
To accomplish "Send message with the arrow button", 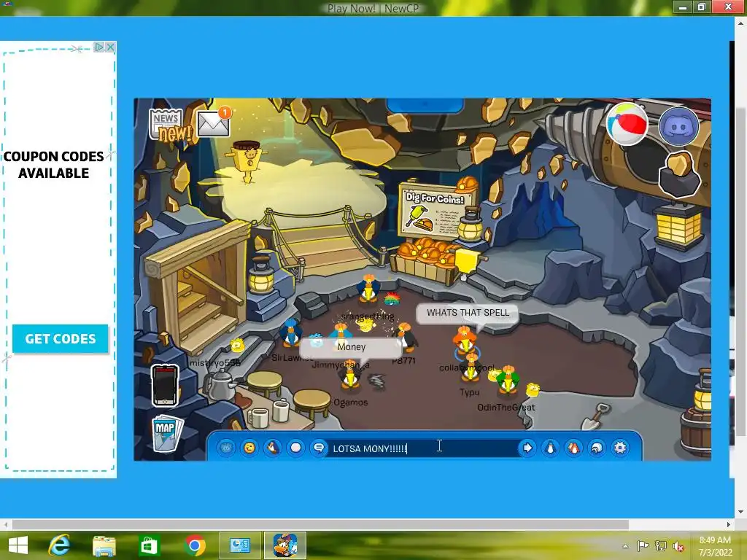I will click(527, 448).
